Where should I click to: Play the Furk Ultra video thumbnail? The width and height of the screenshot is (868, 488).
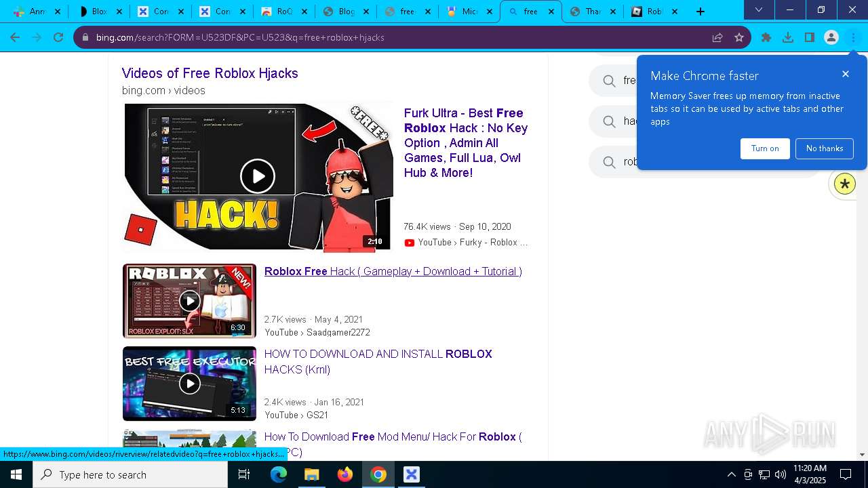(x=258, y=177)
